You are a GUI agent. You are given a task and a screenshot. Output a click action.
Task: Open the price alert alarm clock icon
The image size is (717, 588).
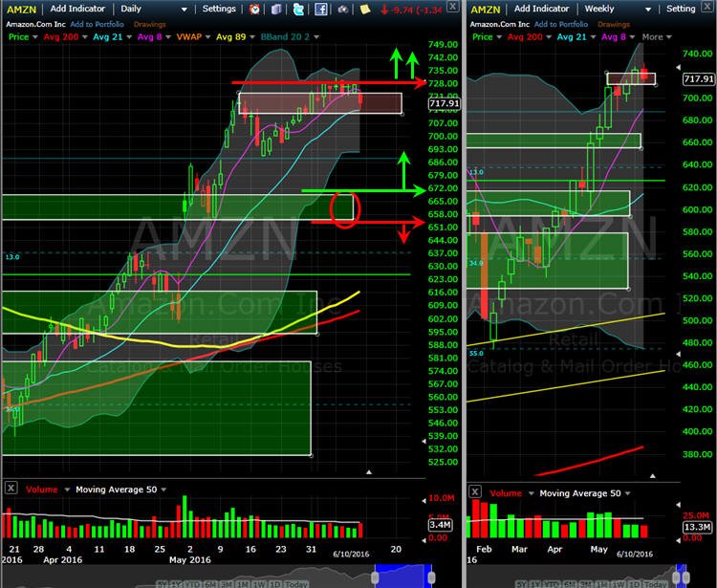(x=254, y=9)
